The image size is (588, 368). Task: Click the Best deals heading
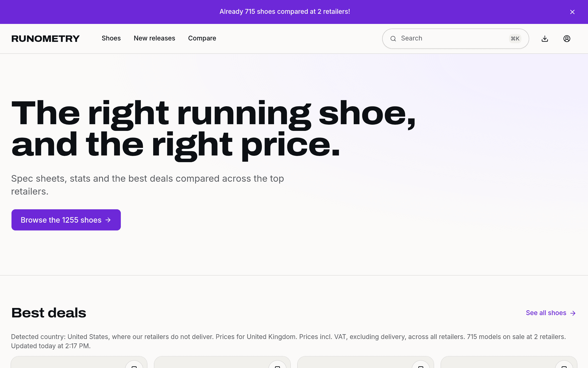(49, 313)
